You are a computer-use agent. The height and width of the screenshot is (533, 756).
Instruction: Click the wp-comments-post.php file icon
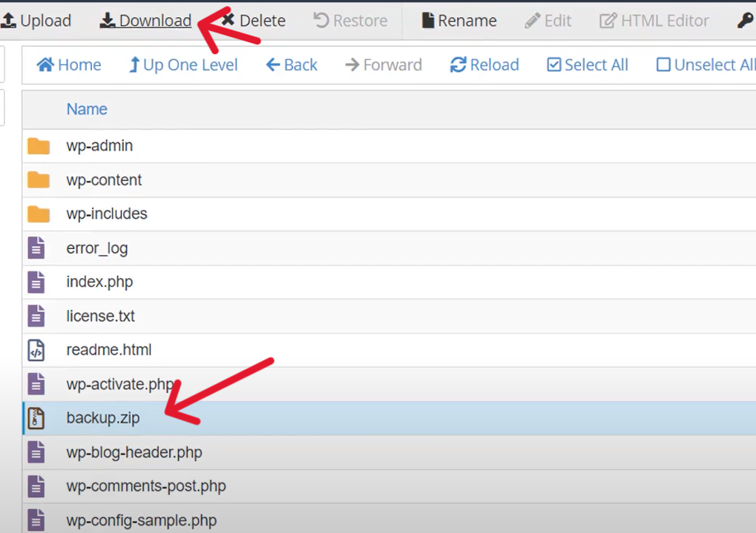coord(36,486)
